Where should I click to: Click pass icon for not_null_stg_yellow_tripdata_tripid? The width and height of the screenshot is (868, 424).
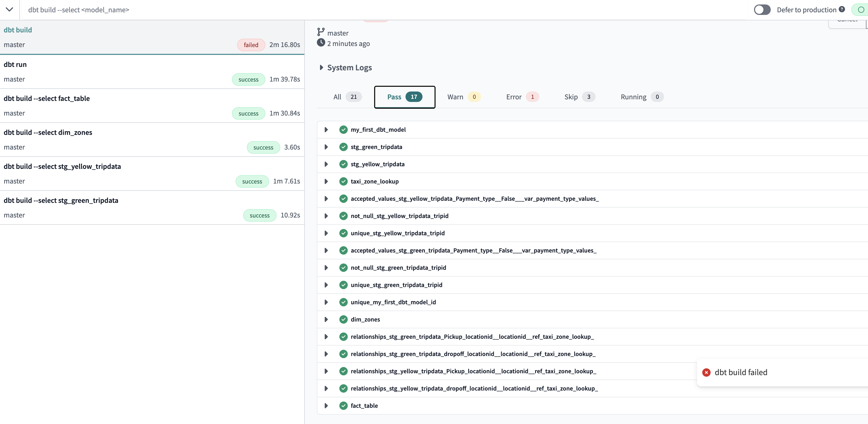(x=343, y=216)
